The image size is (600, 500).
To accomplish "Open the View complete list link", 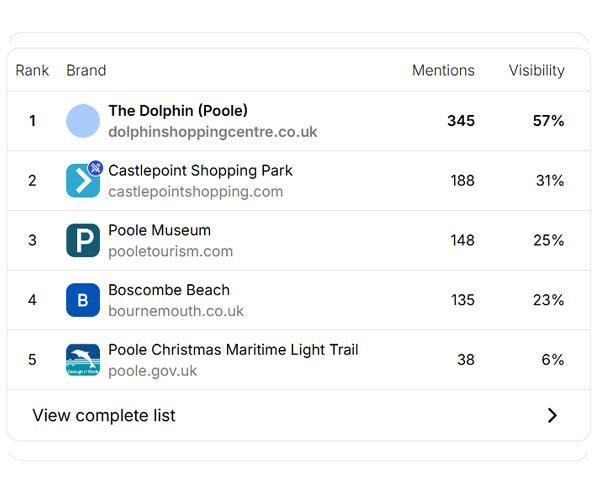I will (x=104, y=415).
